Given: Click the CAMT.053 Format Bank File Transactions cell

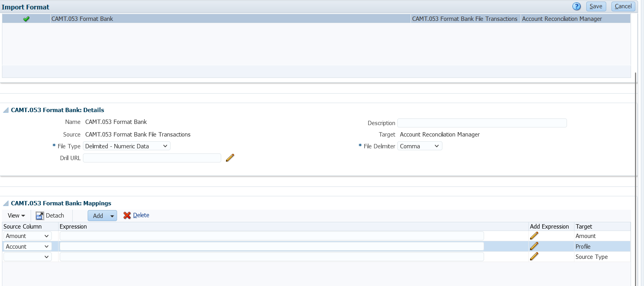Looking at the screenshot, I should coord(465,19).
